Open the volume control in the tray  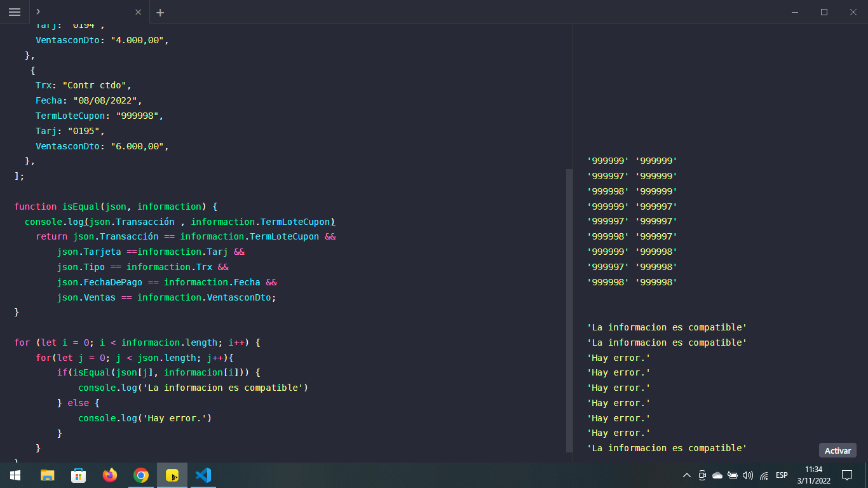748,475
